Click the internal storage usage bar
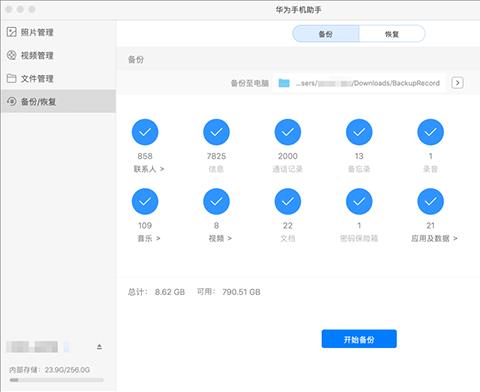The image size is (480, 392). [x=56, y=380]
